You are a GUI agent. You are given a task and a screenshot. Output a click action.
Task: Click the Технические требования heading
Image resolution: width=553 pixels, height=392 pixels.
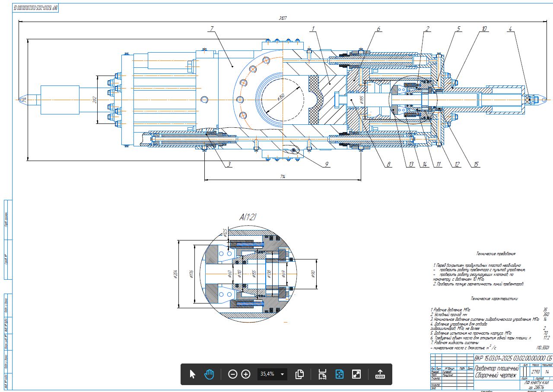tap(495, 254)
